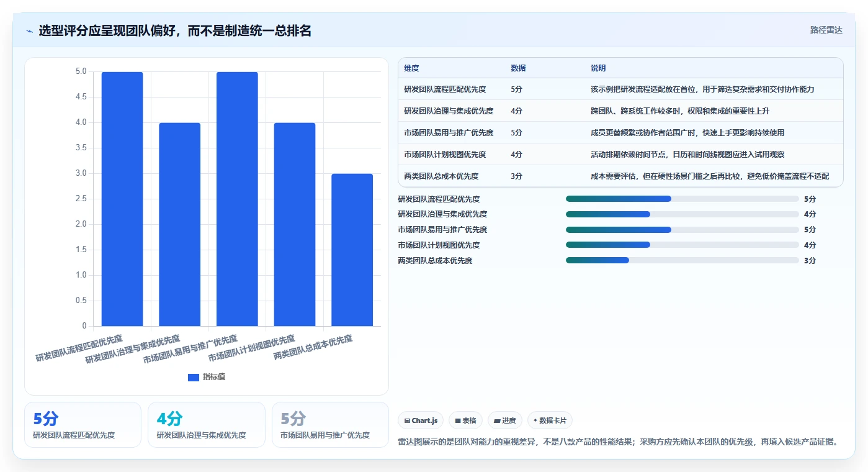Click the y-axis label 5.0
This screenshot has width=868, height=472.
(x=81, y=71)
